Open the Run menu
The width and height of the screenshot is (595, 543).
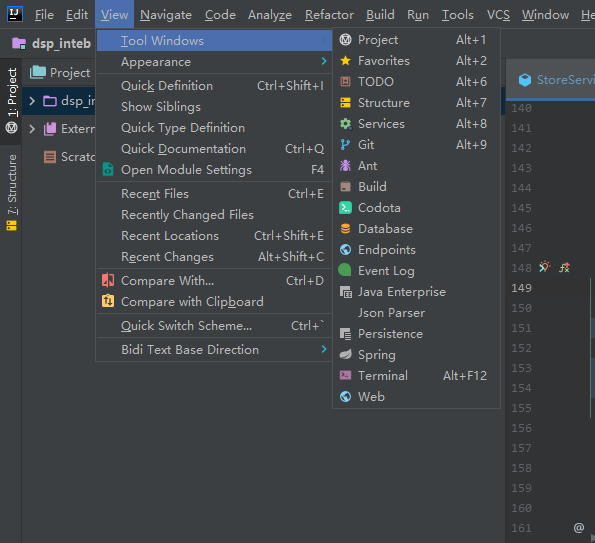click(418, 15)
